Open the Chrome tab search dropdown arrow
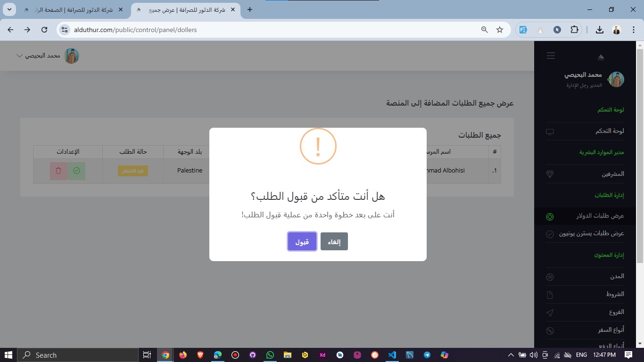 coord(9,9)
